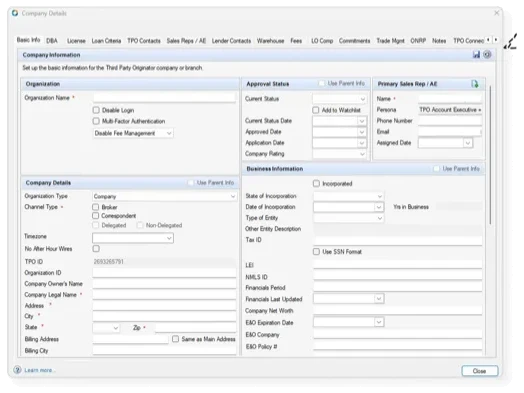Open the ONRP tab
The image size is (524, 393).
pyautogui.click(x=418, y=41)
